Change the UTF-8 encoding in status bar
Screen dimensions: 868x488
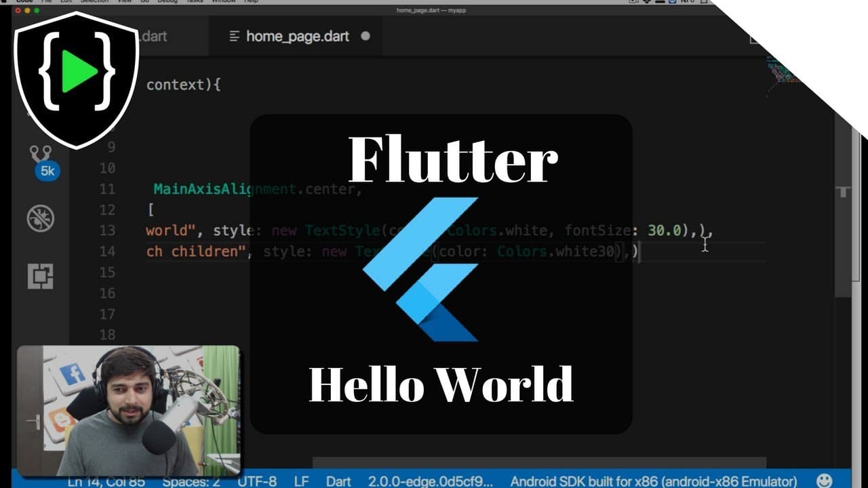point(257,481)
